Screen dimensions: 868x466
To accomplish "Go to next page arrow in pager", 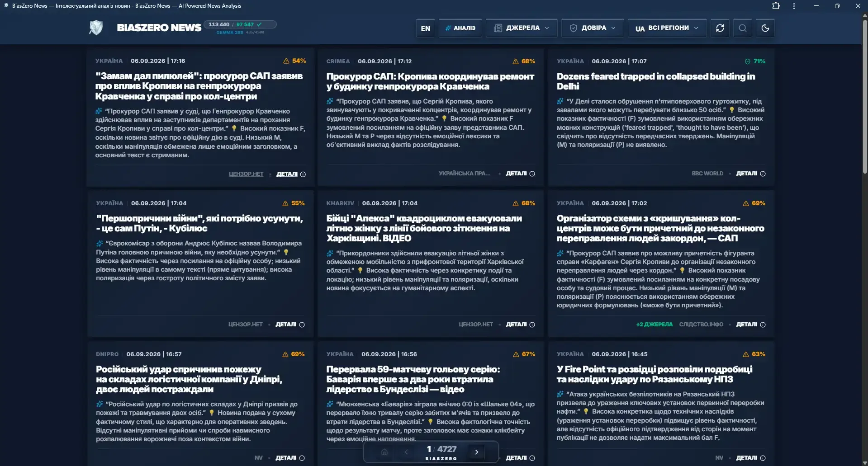I will point(476,452).
